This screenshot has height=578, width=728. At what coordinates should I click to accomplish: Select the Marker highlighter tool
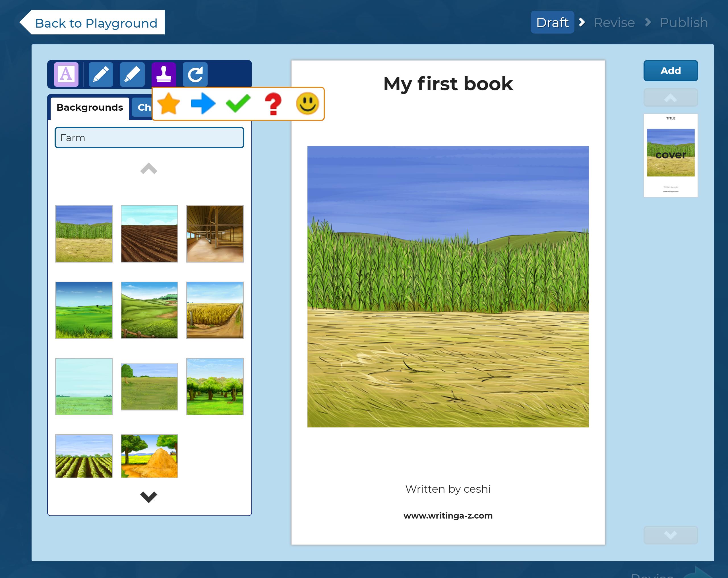click(132, 74)
